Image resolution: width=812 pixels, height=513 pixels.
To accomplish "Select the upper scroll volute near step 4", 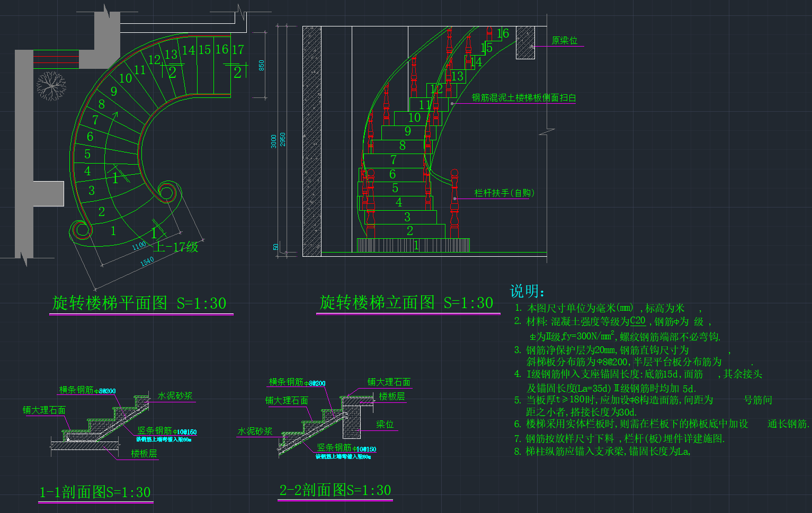I will [168, 192].
